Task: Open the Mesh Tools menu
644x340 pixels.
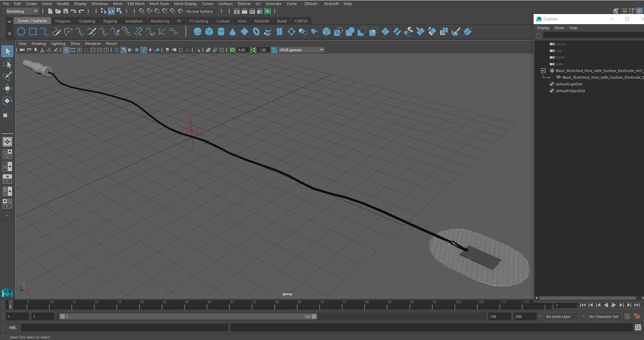Action: pyautogui.click(x=159, y=4)
